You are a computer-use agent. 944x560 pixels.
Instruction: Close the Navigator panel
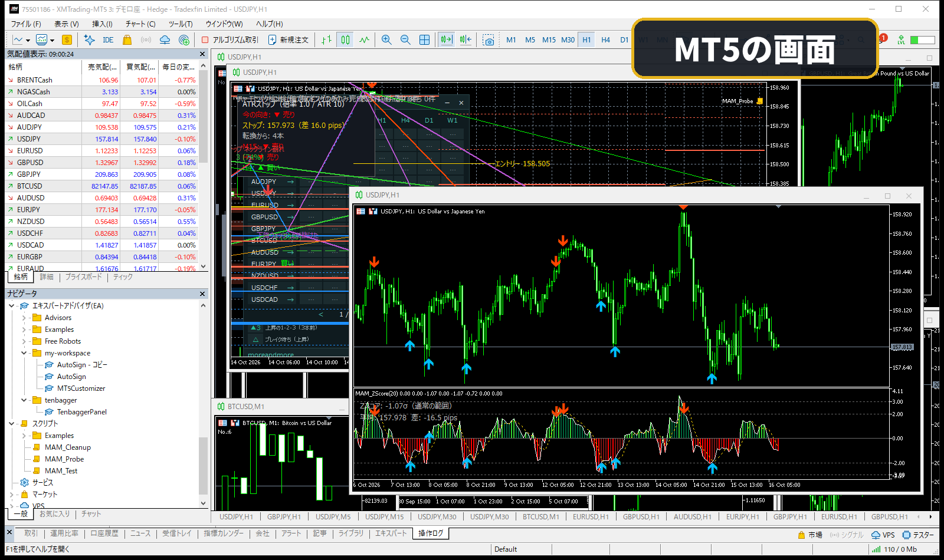coord(202,294)
